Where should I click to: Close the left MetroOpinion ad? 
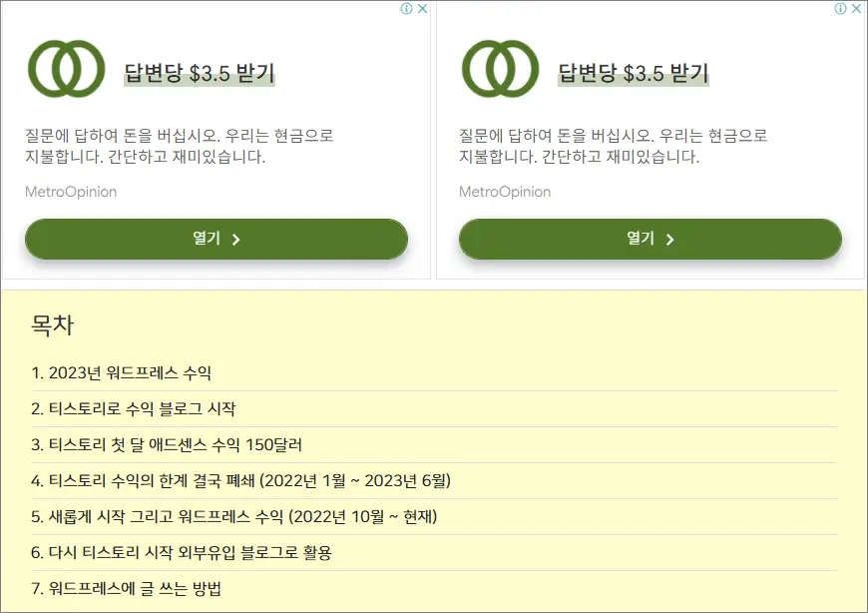pyautogui.click(x=422, y=9)
